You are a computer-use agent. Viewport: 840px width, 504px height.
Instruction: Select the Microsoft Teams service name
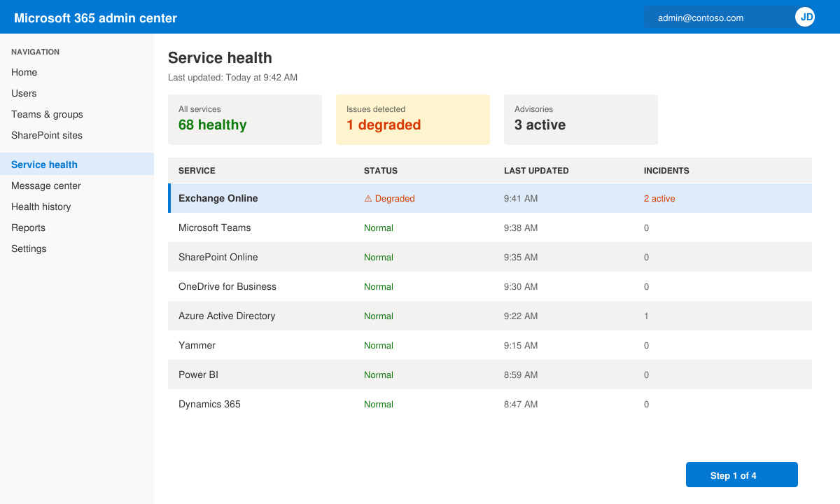pyautogui.click(x=215, y=227)
